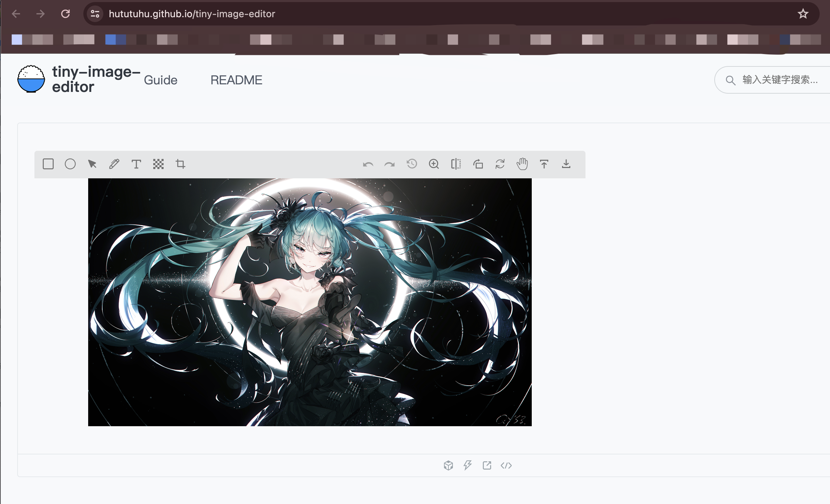Viewport: 830px width, 504px height.
Task: Click the zoom in magnifier
Action: tap(434, 164)
